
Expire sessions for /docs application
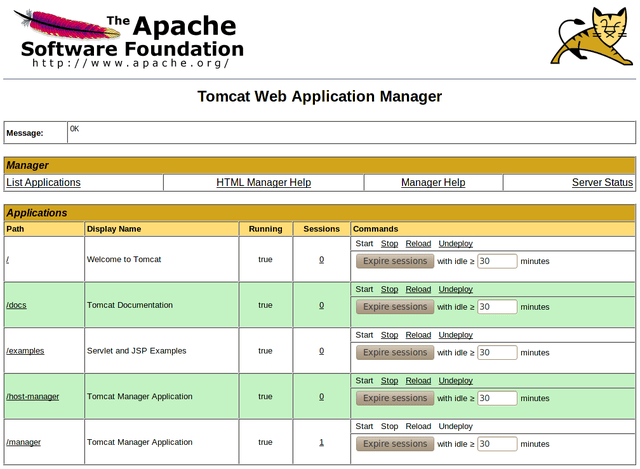tap(395, 307)
